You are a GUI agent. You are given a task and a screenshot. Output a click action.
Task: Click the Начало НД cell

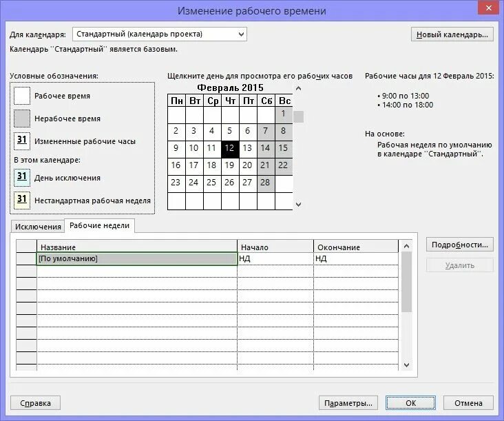point(275,258)
